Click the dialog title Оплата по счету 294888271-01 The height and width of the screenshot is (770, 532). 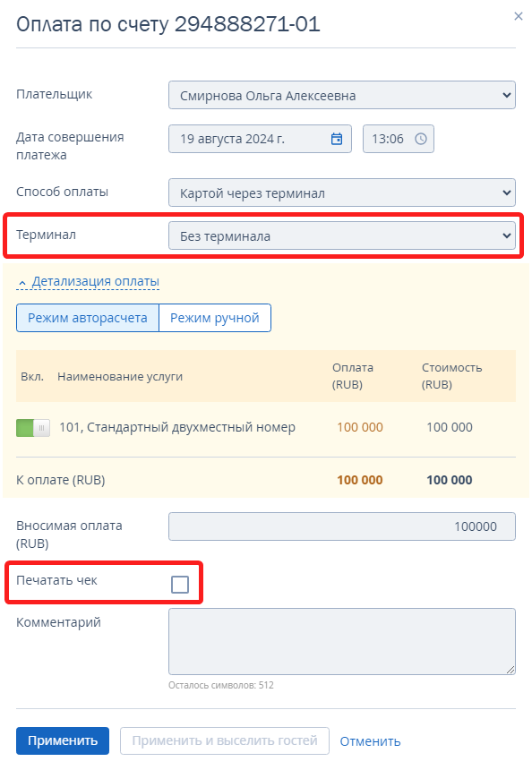pos(168,24)
